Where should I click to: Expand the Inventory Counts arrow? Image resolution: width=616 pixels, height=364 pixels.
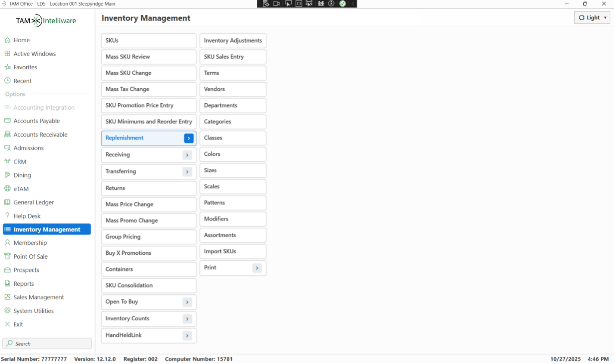coord(187,319)
